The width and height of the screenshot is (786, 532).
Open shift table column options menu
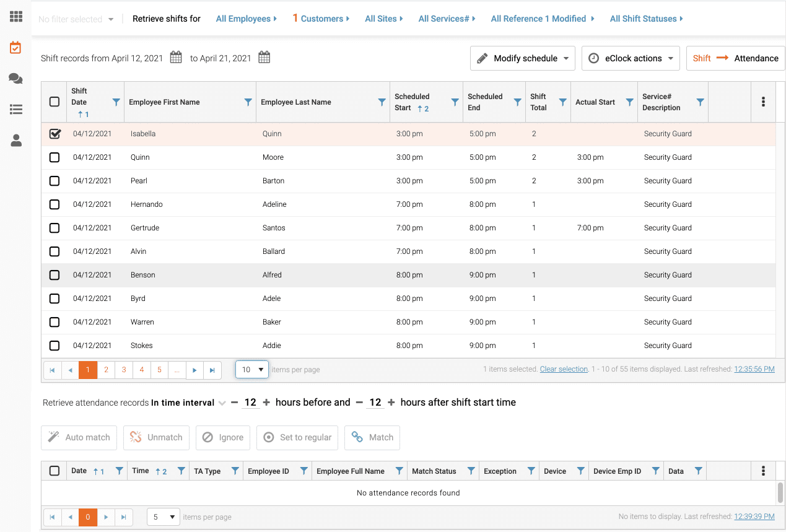click(763, 102)
